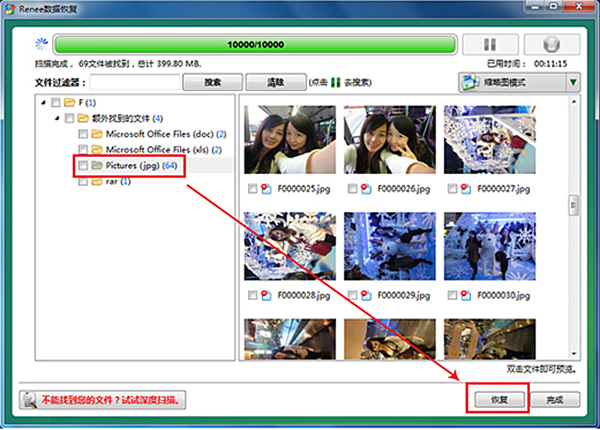Tick the F0000028.jpg checkbox
This screenshot has width=600, height=430.
click(253, 295)
